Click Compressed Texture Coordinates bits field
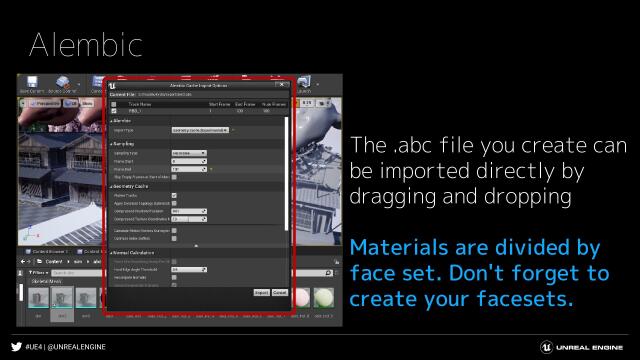640x360 pixels. tap(189, 219)
